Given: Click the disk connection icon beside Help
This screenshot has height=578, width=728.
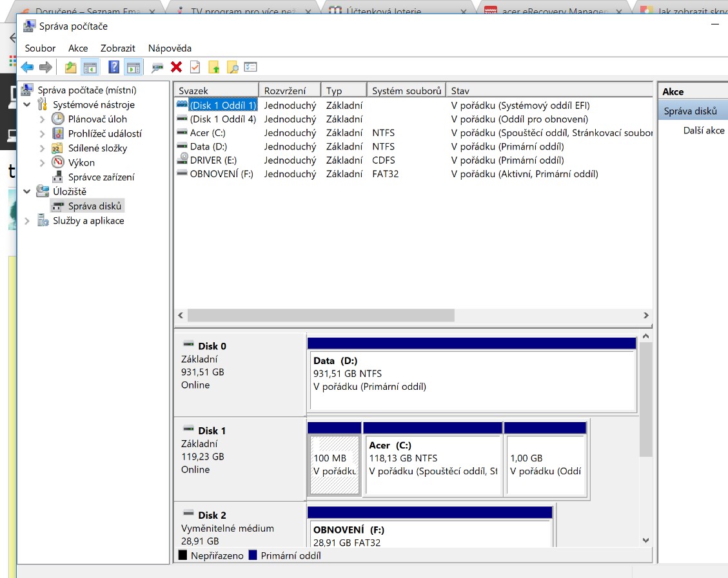Looking at the screenshot, I should (157, 67).
